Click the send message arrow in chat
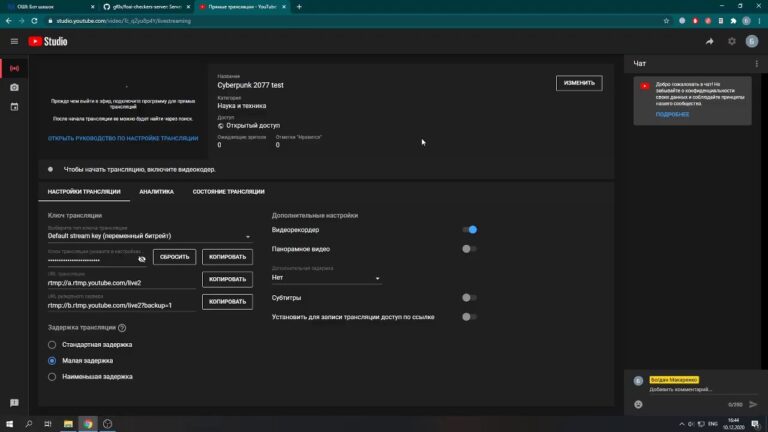768x432 pixels. click(x=753, y=405)
